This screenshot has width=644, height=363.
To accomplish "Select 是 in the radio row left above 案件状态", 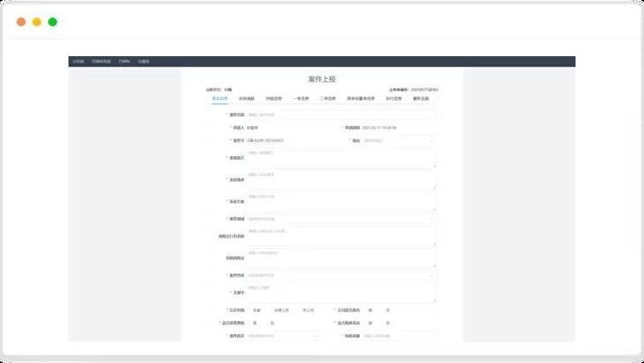I will coord(253,324).
